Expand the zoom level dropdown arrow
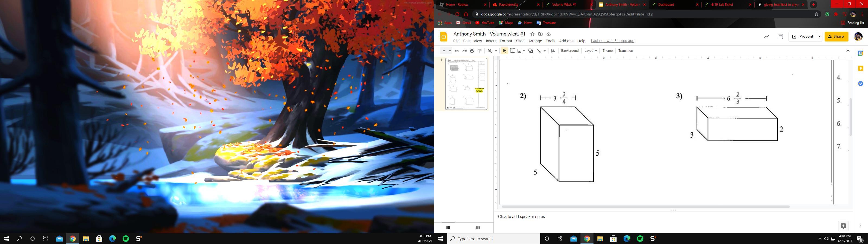868x244 pixels. (496, 51)
